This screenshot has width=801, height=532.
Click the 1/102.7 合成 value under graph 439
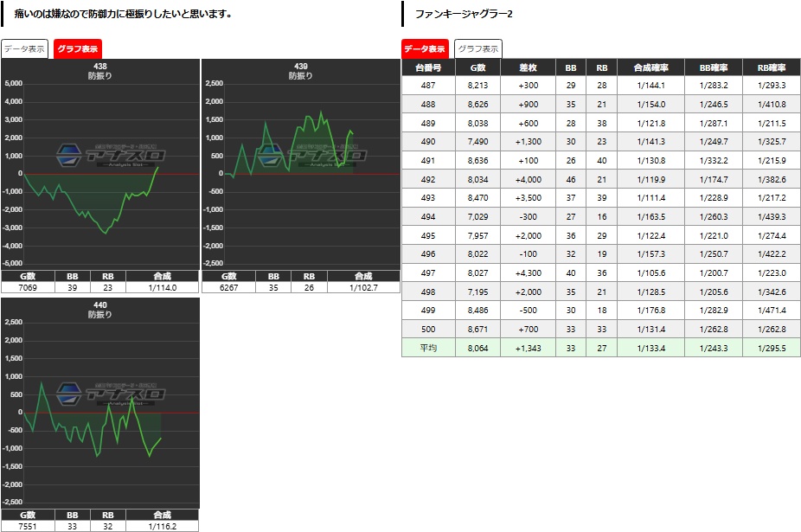point(363,288)
